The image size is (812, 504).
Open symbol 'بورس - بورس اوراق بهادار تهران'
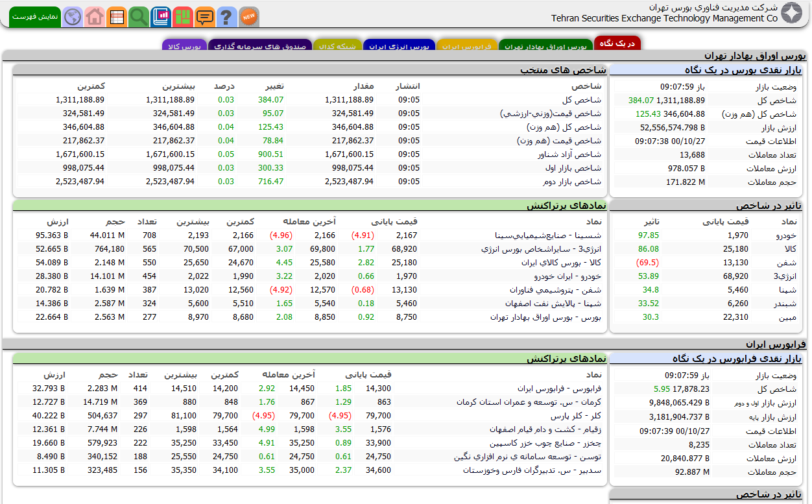point(545,317)
